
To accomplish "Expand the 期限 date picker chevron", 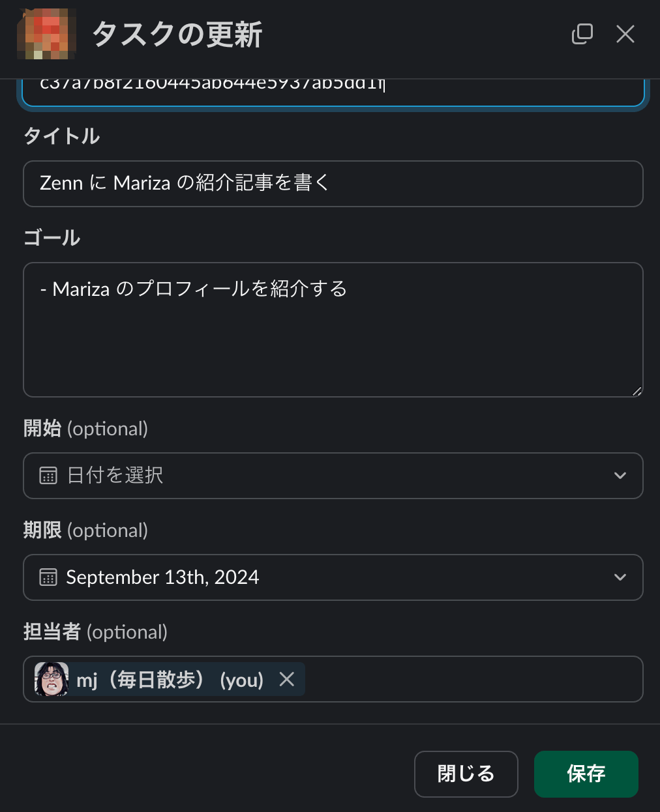I will click(620, 577).
